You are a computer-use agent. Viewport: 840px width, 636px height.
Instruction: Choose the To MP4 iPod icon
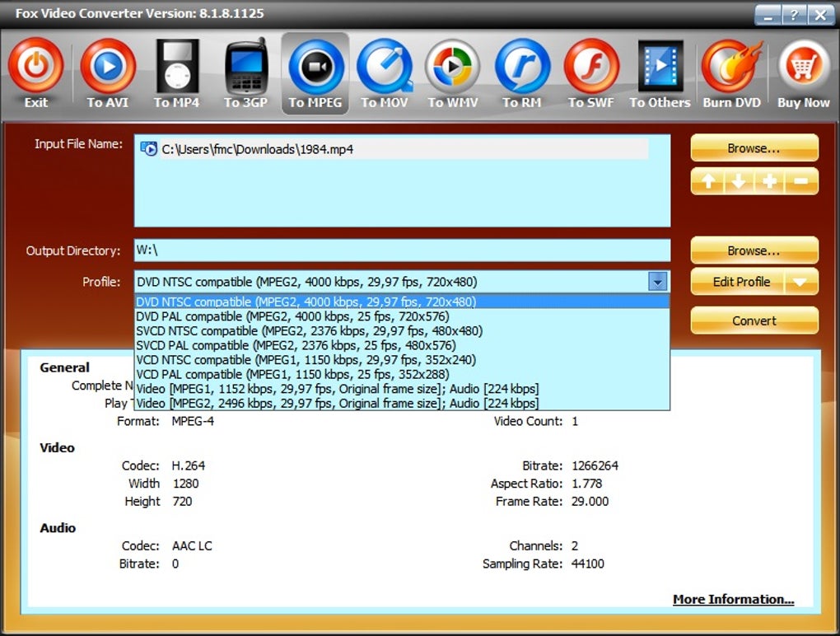point(177,65)
